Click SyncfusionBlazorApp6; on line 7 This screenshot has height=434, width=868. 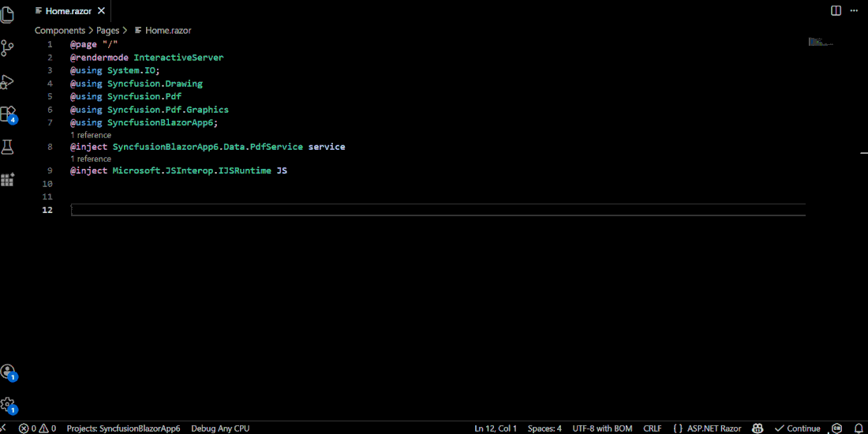click(163, 122)
